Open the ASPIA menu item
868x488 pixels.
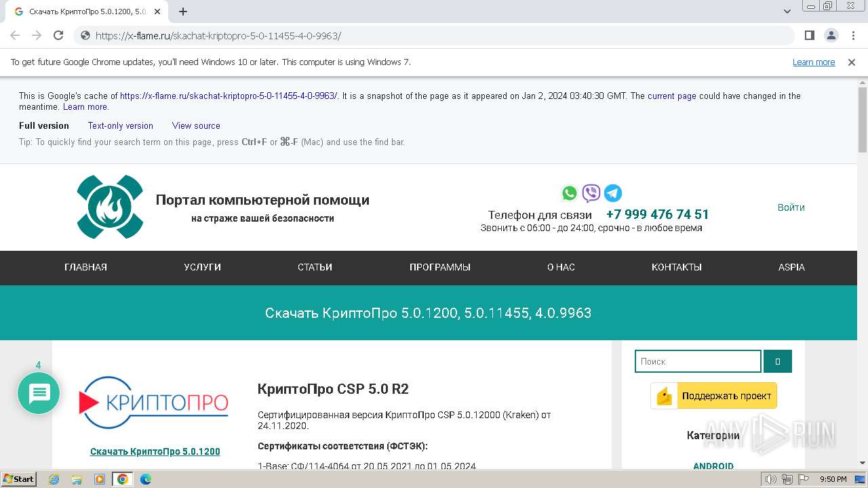pyautogui.click(x=791, y=267)
